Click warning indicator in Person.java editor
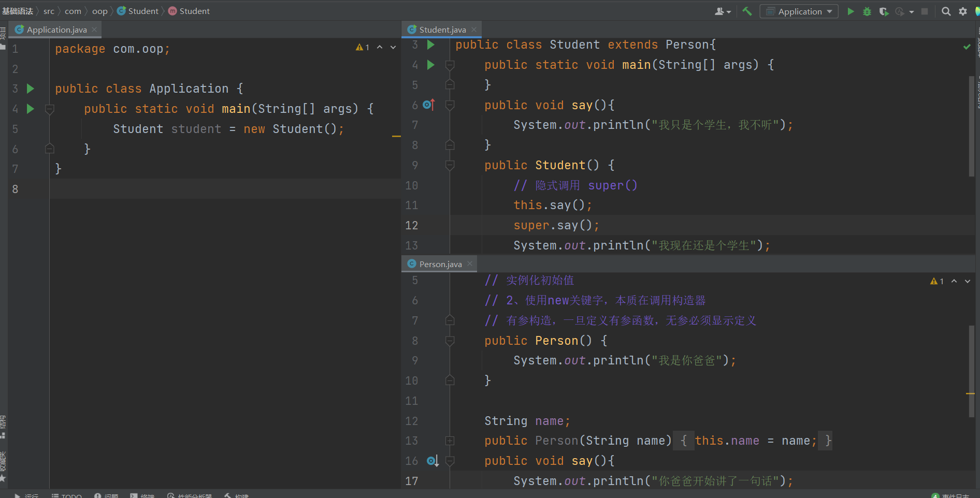The image size is (980, 498). pyautogui.click(x=937, y=281)
